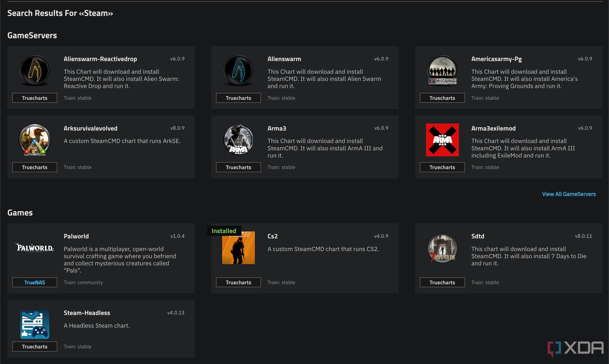Click version v1.0.4 on Palworld
This screenshot has width=609, height=364.
coord(177,236)
